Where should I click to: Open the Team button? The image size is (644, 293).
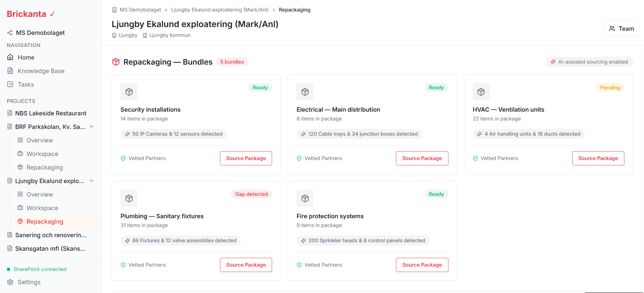(621, 29)
